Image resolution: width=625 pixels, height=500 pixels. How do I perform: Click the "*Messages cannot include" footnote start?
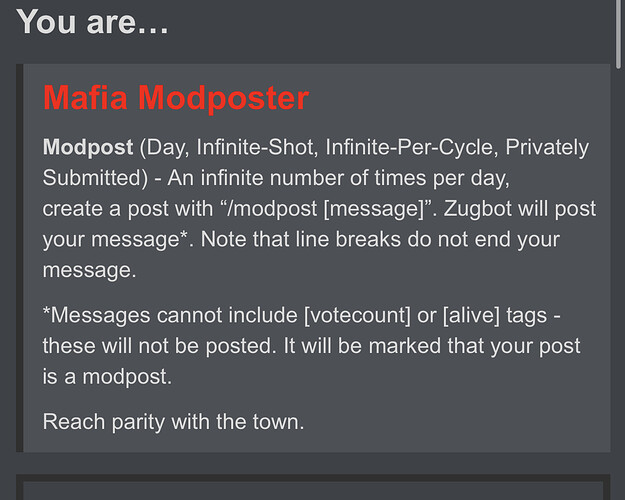[170, 315]
